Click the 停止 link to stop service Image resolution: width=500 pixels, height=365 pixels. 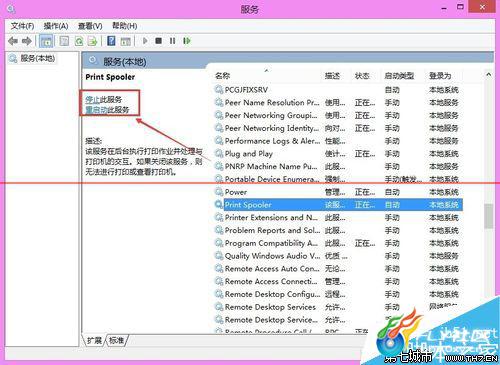(93, 99)
